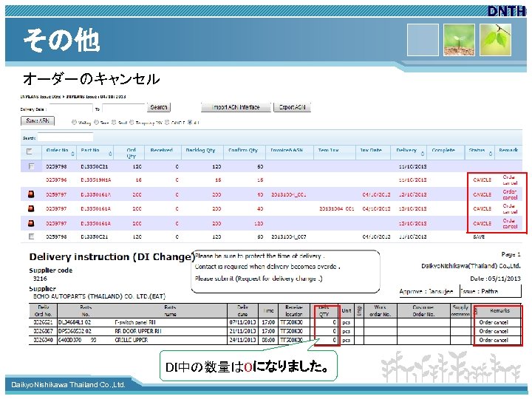Check the 0259798 row with SAVE status
532x399 pixels.
pos(31,236)
